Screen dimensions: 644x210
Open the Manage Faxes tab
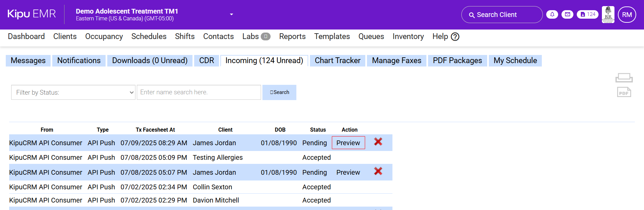pyautogui.click(x=397, y=61)
